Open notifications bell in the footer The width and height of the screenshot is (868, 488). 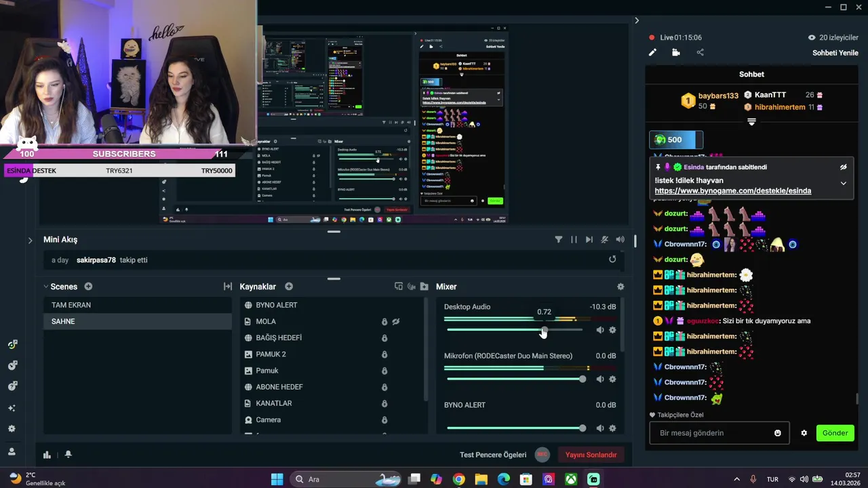[x=68, y=455]
